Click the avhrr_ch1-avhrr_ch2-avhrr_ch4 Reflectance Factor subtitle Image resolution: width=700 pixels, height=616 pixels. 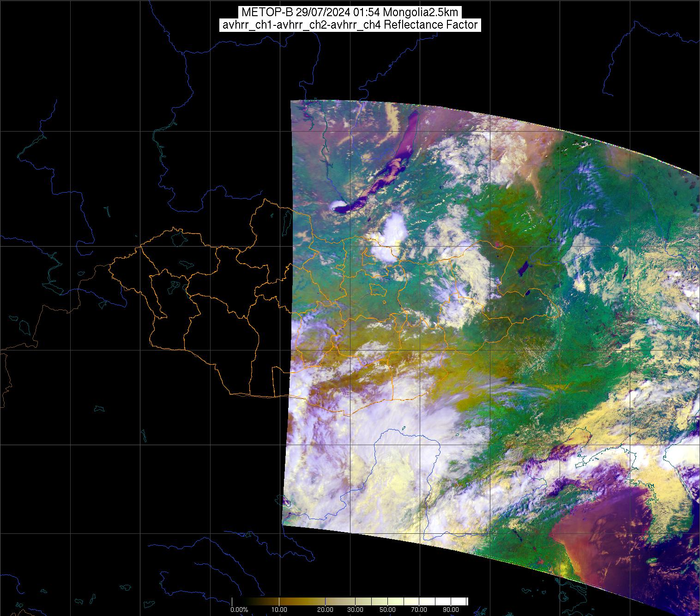click(350, 25)
